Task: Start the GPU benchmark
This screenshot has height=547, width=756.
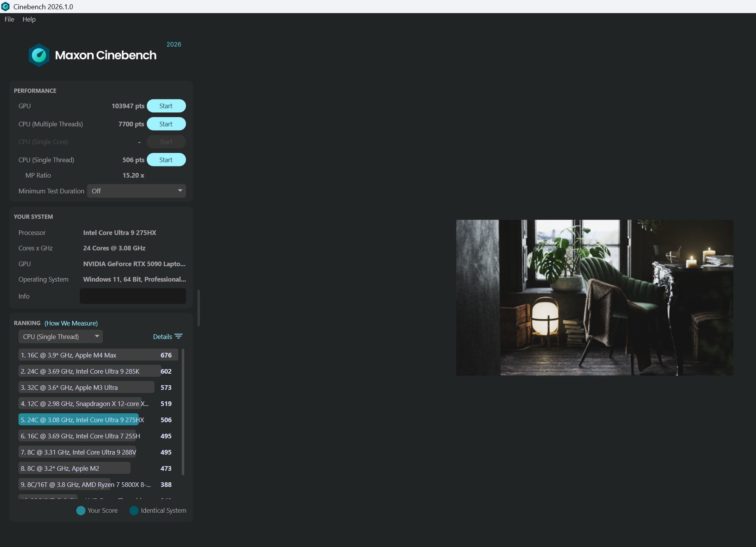Action: point(166,106)
